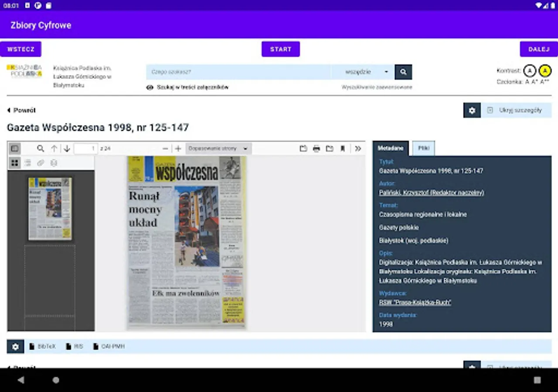Image resolution: width=558 pixels, height=392 pixels.
Task: Open file icon in PDF toolbar
Action: [303, 149]
